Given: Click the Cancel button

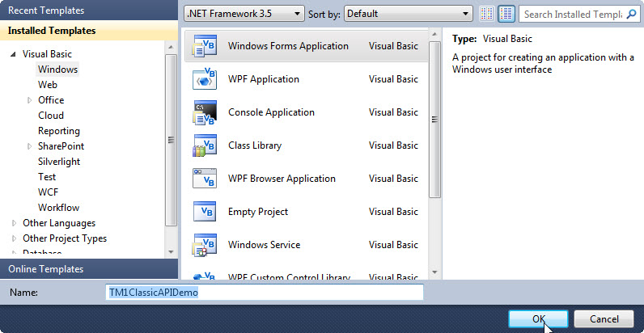Looking at the screenshot, I should (604, 319).
